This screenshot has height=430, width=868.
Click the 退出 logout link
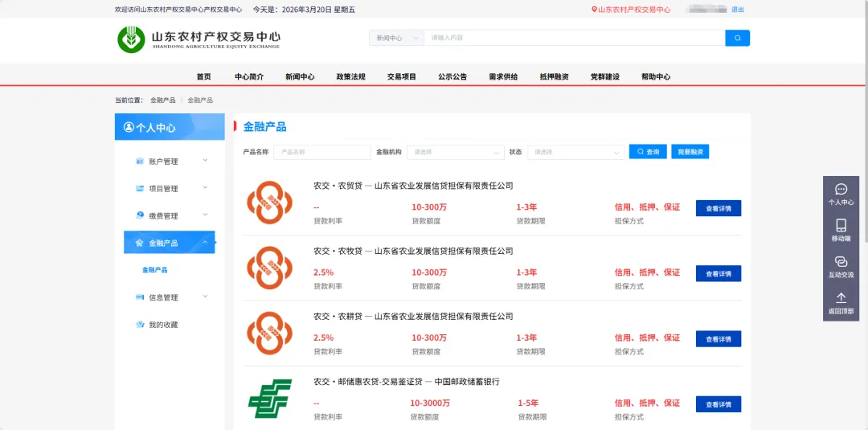[x=738, y=10]
